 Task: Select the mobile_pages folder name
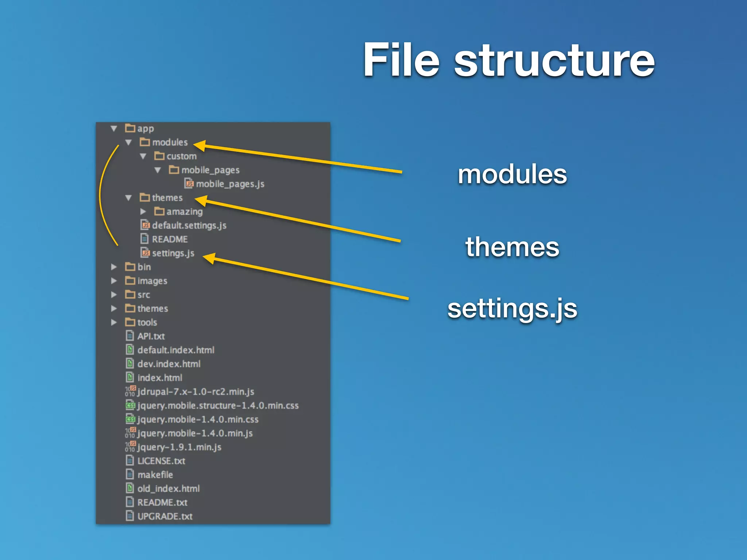point(210,170)
